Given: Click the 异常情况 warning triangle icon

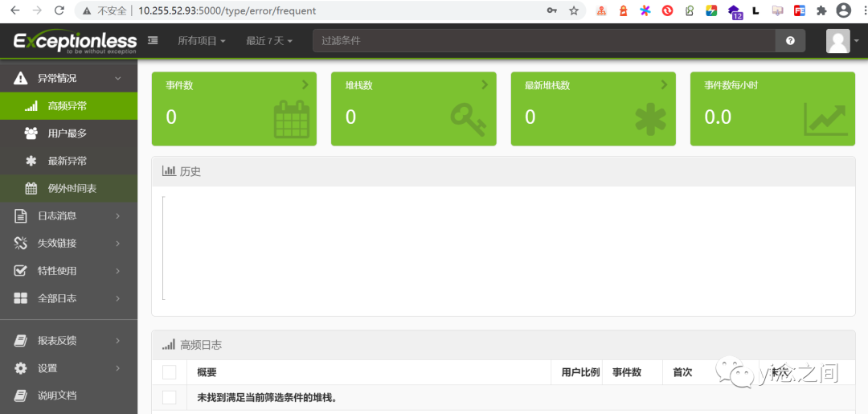Looking at the screenshot, I should [20, 78].
